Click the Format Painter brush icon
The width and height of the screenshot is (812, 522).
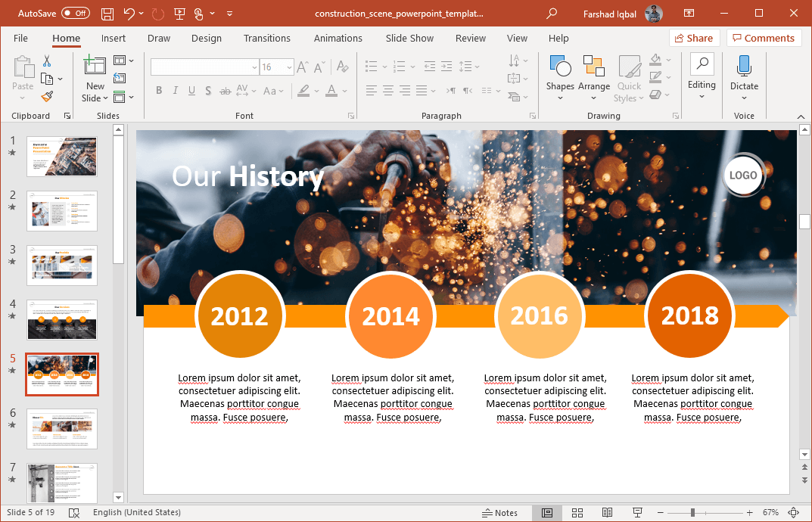pos(47,96)
